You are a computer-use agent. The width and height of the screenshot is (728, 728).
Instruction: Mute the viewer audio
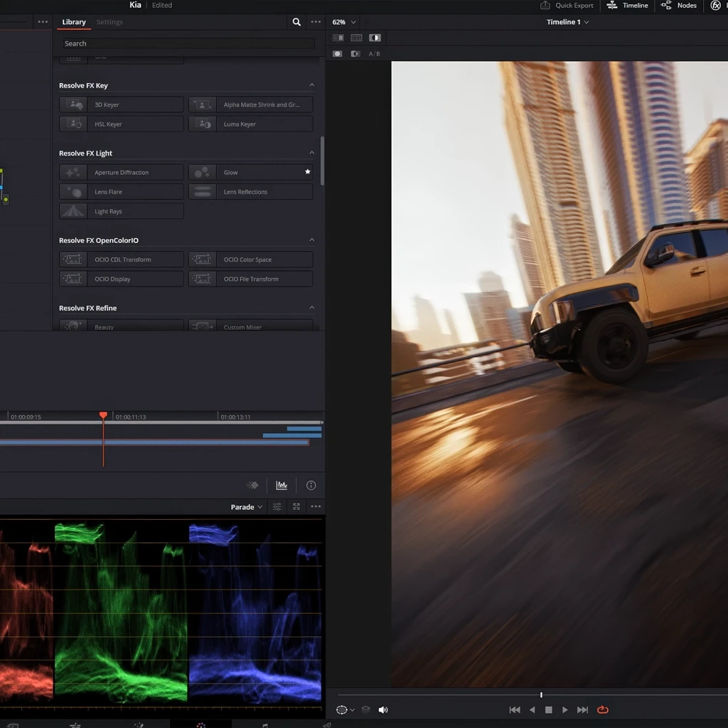click(383, 710)
